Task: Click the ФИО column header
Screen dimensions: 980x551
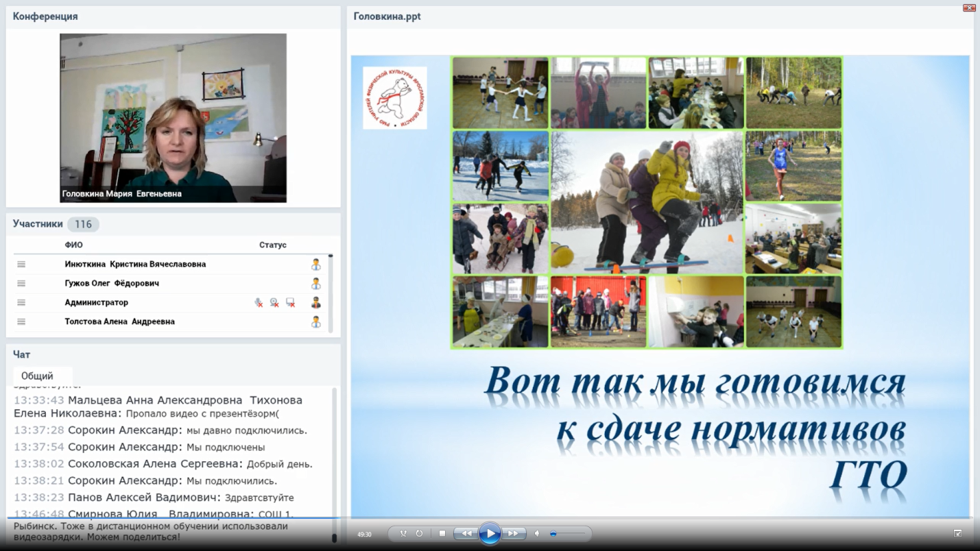Action: [x=73, y=245]
